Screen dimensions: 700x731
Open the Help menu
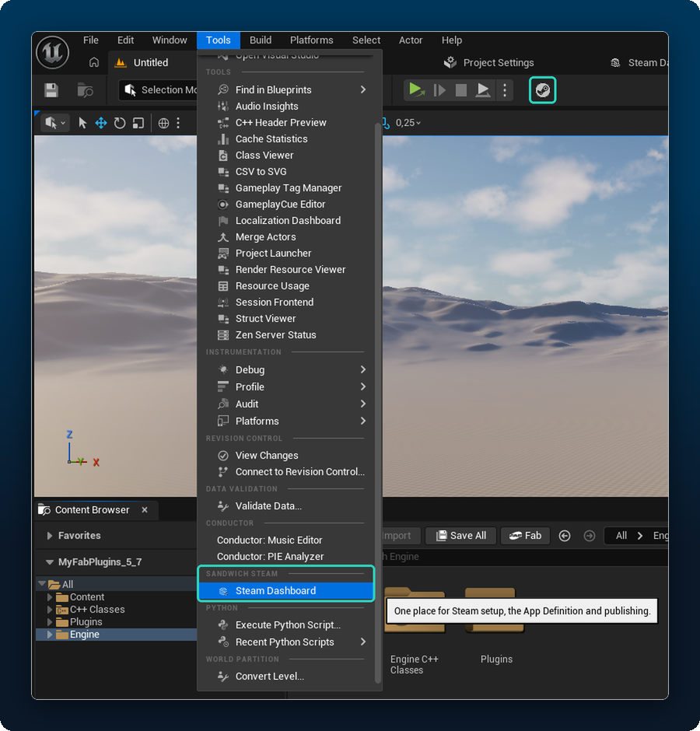[451, 40]
